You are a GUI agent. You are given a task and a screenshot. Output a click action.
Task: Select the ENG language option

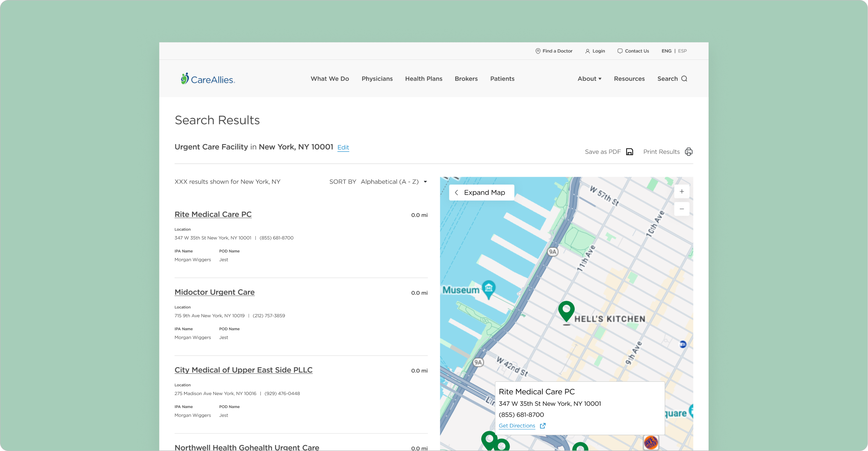(666, 51)
